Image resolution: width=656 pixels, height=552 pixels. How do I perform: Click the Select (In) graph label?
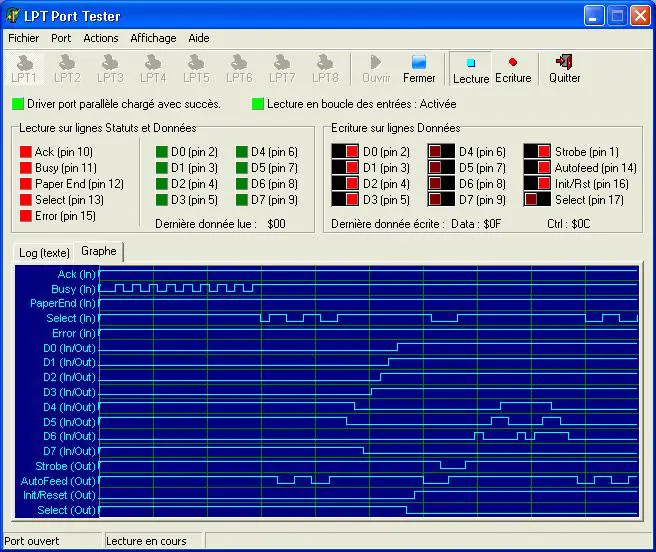(x=71, y=318)
